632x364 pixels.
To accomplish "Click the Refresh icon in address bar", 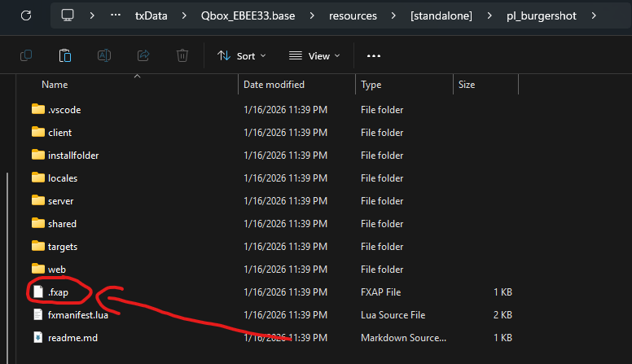I will tap(25, 15).
